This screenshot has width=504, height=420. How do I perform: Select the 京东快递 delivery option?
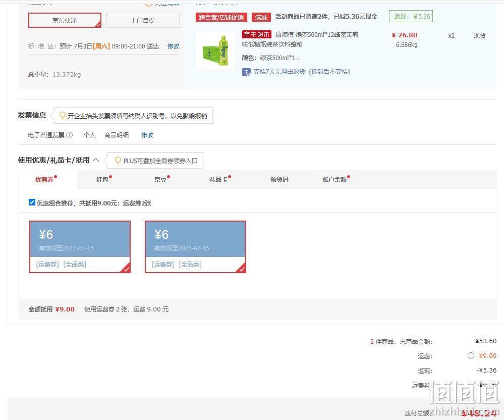click(x=65, y=20)
